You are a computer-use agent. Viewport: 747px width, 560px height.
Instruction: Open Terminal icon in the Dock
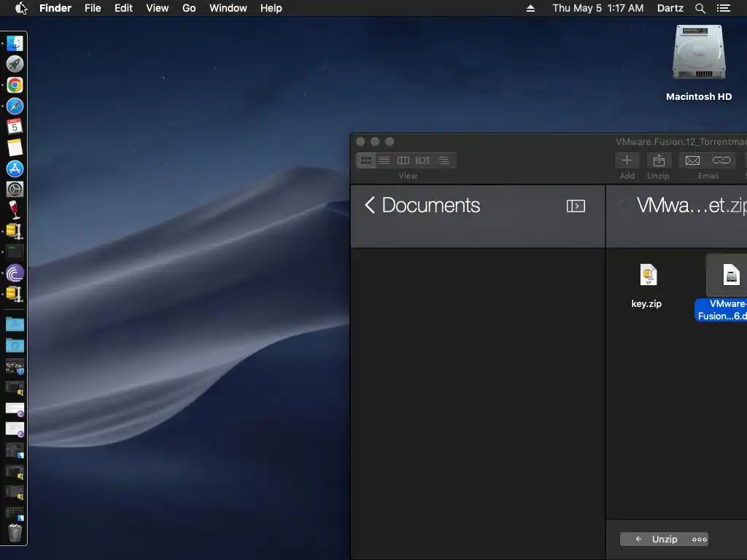point(15,252)
